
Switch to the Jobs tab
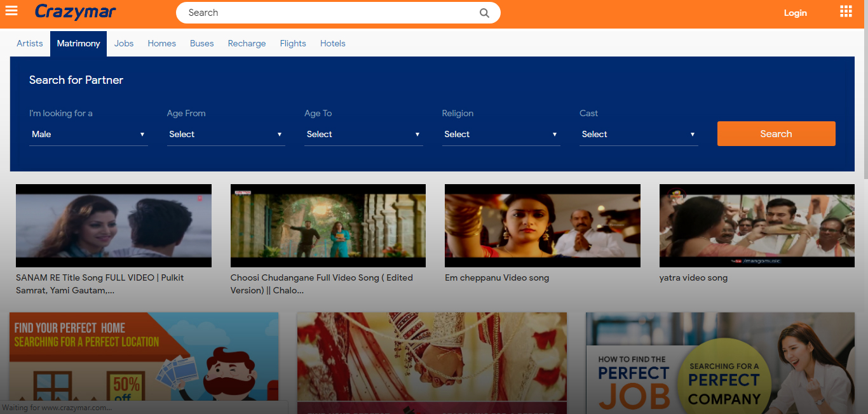click(124, 43)
